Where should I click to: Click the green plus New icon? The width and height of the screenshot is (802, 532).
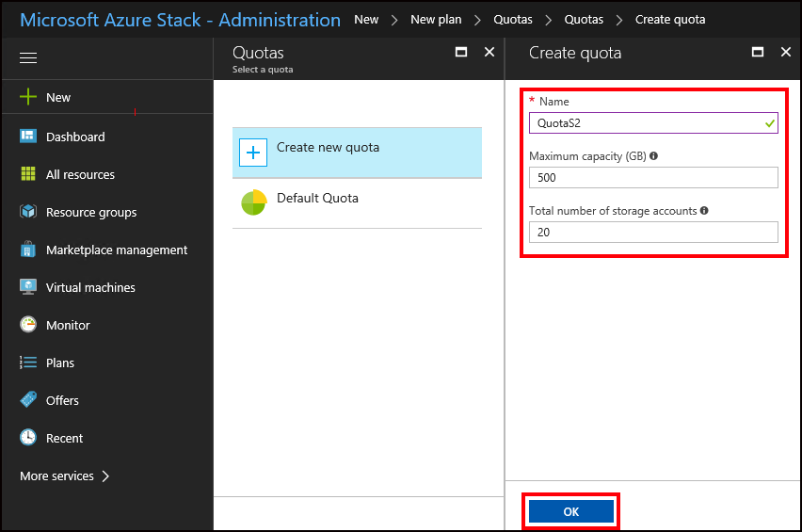click(28, 97)
